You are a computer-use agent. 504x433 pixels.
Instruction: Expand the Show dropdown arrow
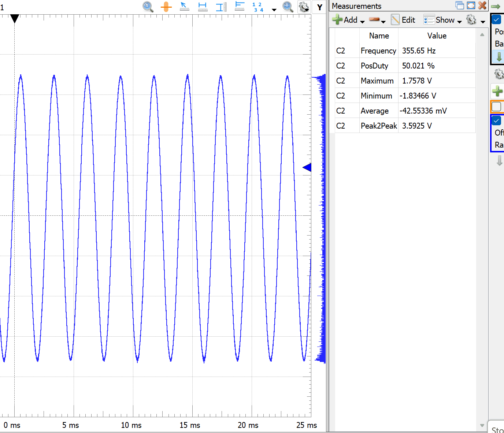[459, 22]
